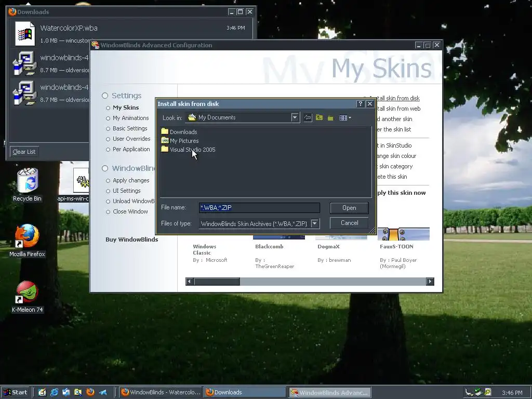Expand the Look in dropdown arrow
The height and width of the screenshot is (399, 532).
(x=295, y=117)
